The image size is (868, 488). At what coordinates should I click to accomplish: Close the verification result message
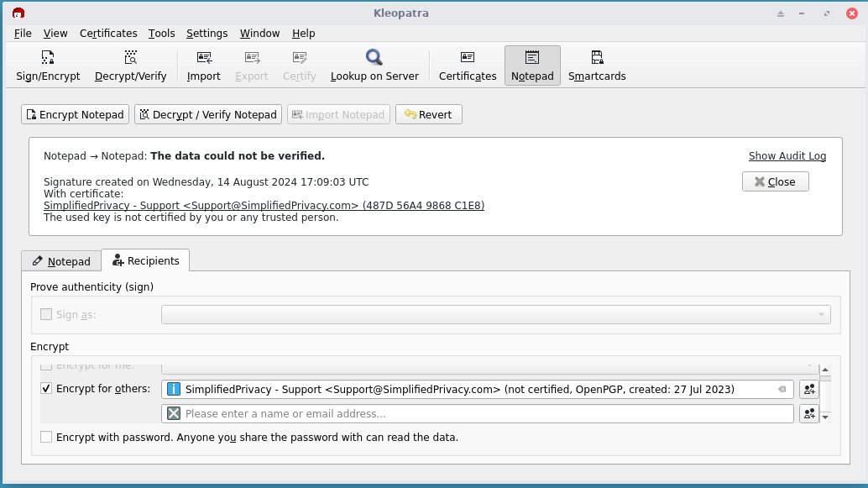[776, 181]
